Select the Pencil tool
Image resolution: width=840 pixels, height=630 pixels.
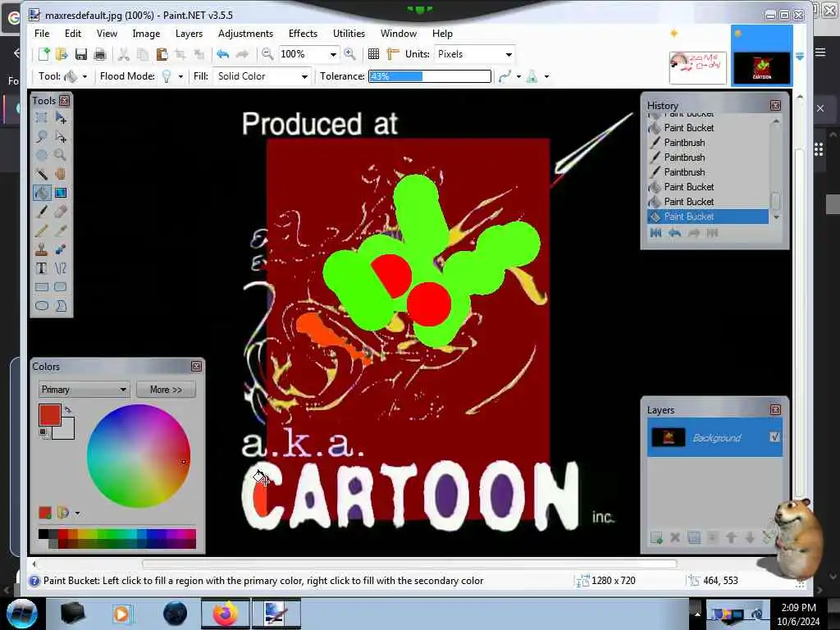[41, 231]
